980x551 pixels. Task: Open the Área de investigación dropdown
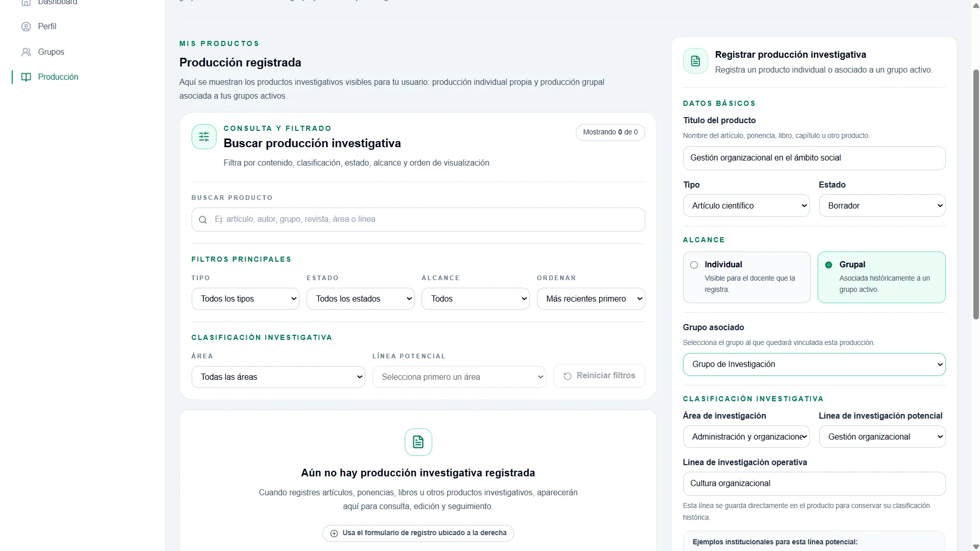coord(746,437)
